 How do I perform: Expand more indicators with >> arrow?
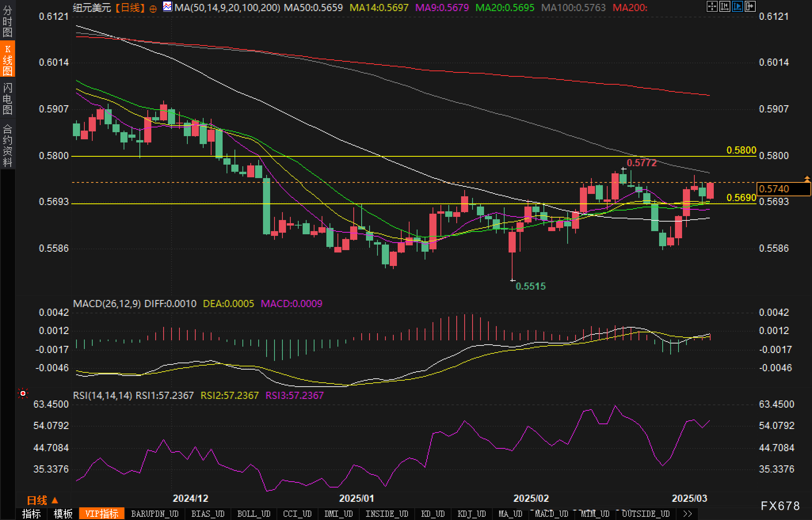click(688, 514)
